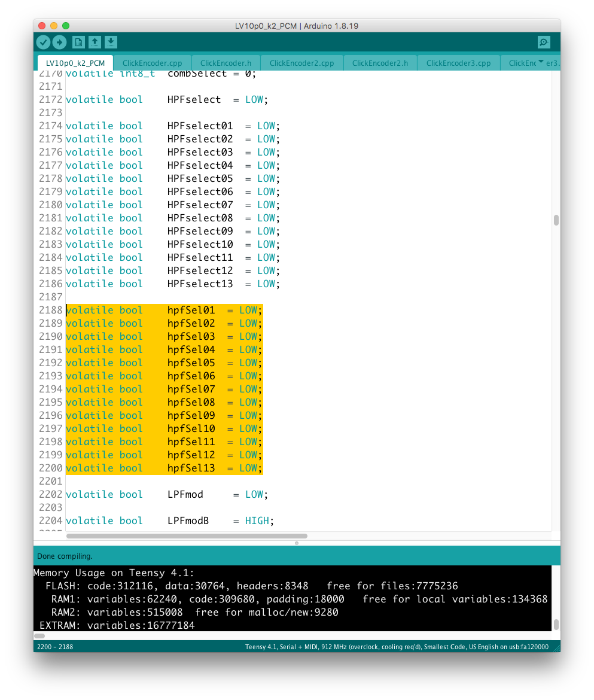Click the console horizontal scrollbar thumb

tap(39, 636)
